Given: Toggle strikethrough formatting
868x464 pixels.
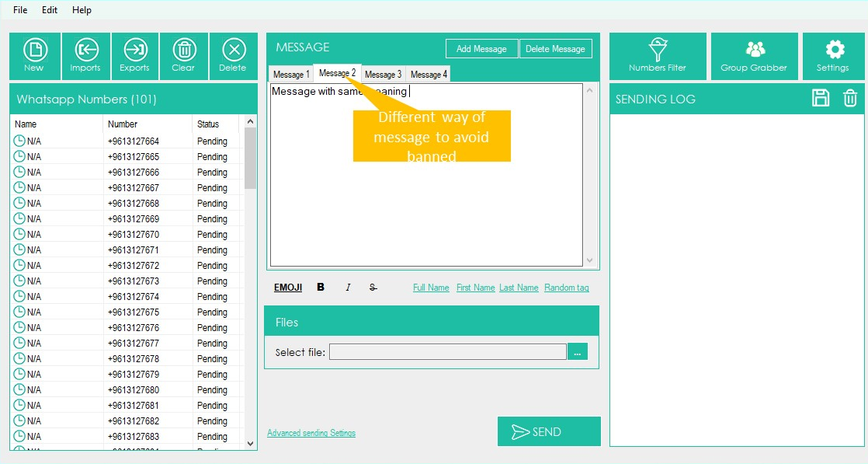Looking at the screenshot, I should pyautogui.click(x=373, y=288).
